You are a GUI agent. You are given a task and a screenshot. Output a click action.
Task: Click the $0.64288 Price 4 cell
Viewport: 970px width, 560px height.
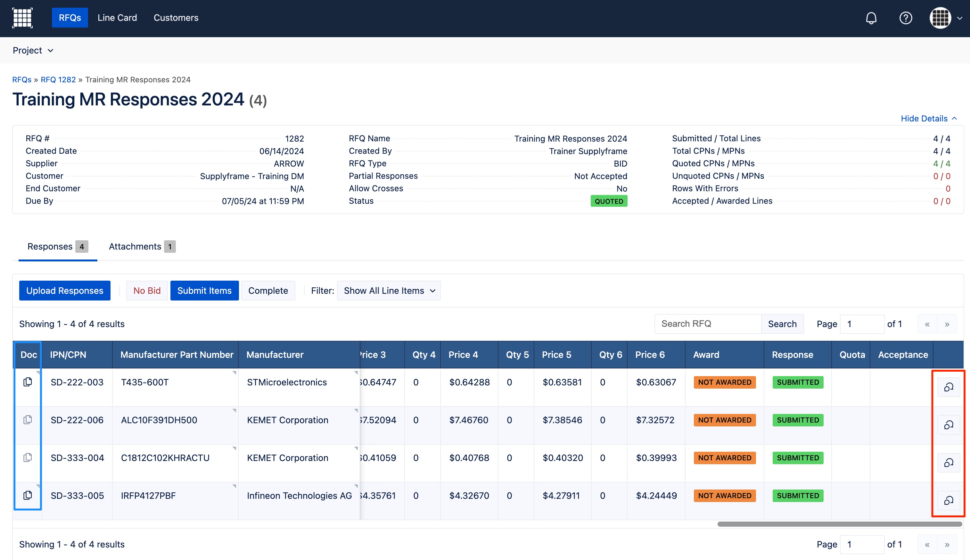tap(469, 387)
